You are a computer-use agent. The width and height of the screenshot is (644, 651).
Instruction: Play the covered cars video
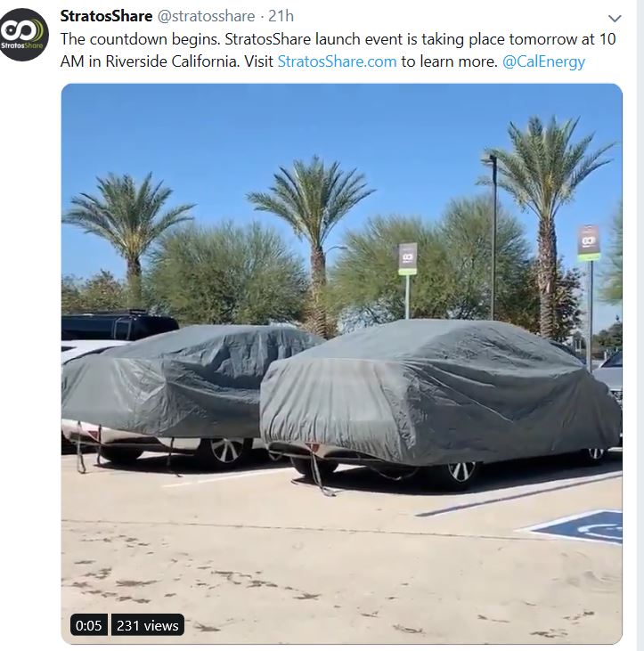342,363
